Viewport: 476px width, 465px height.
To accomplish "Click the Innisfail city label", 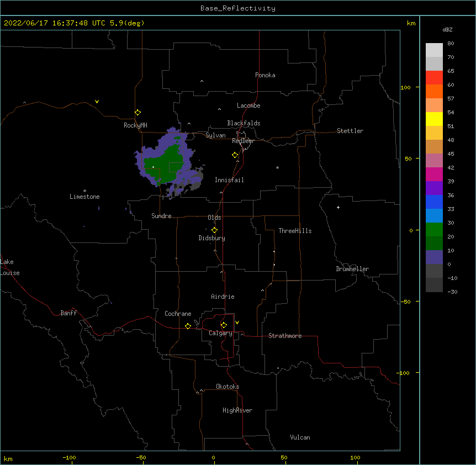I will tap(229, 180).
